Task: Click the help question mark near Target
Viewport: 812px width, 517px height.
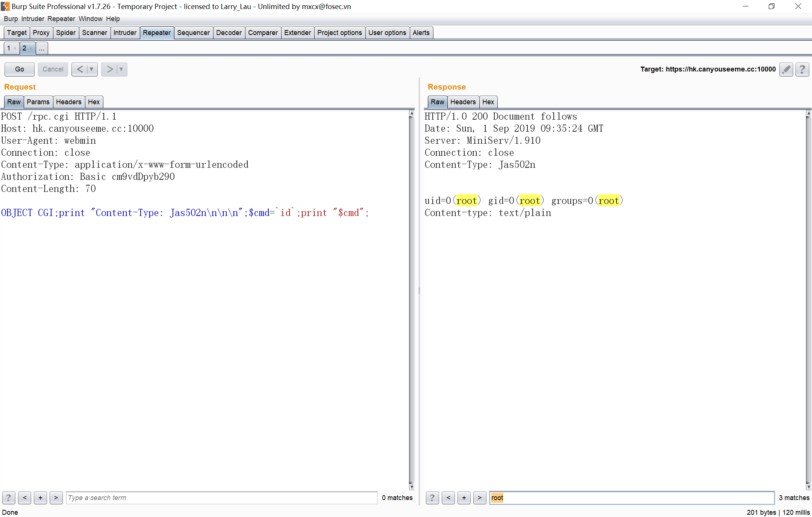Action: click(802, 69)
